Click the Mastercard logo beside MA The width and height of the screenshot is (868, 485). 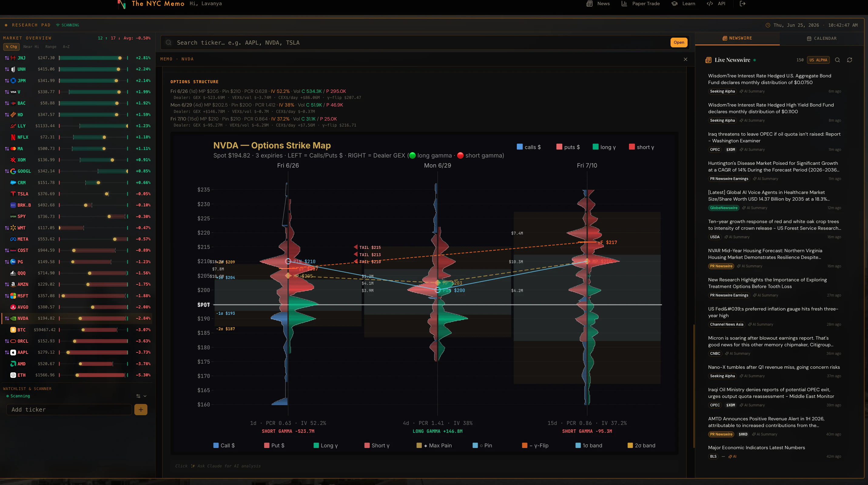coord(13,148)
